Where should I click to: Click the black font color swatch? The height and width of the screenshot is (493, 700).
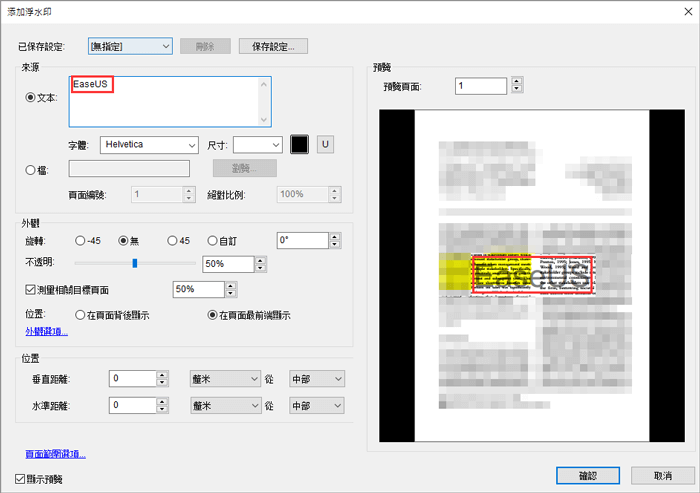[x=299, y=144]
